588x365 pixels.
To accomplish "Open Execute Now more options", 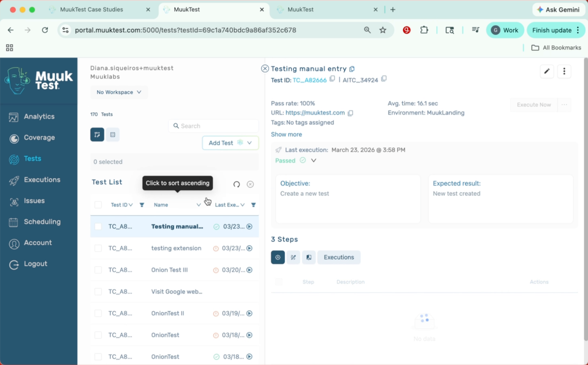I will coord(564,105).
